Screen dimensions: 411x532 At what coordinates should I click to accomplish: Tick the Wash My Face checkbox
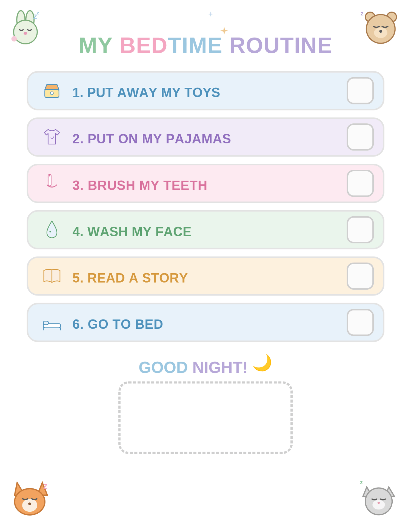pos(360,230)
